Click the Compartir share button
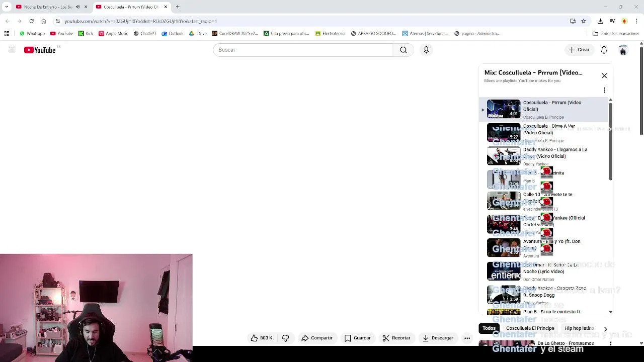 (x=317, y=338)
